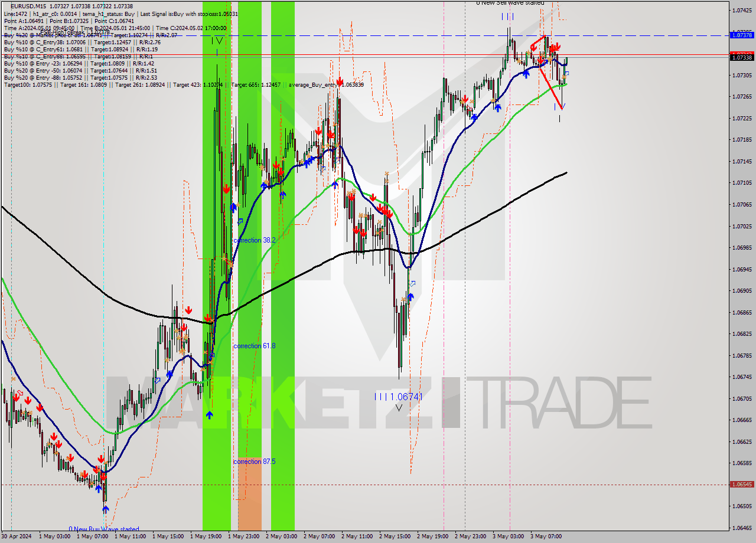Viewport: 756px width, 543px height.
Task: Click the 'correction 61.8' label
Action: 255,345
